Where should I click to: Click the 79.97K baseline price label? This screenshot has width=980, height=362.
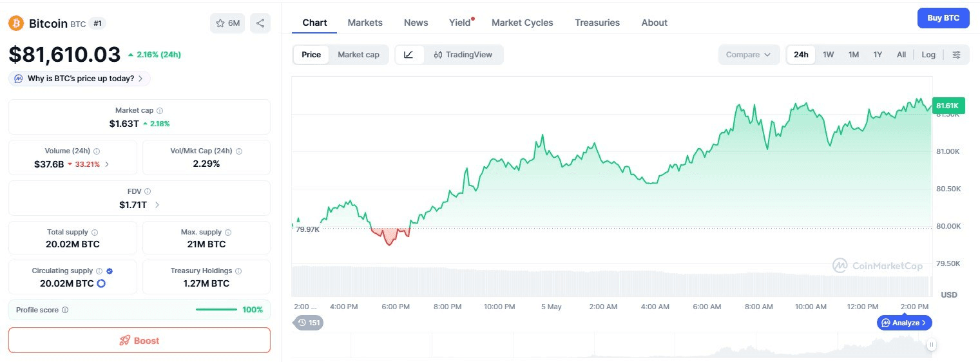[x=307, y=229]
